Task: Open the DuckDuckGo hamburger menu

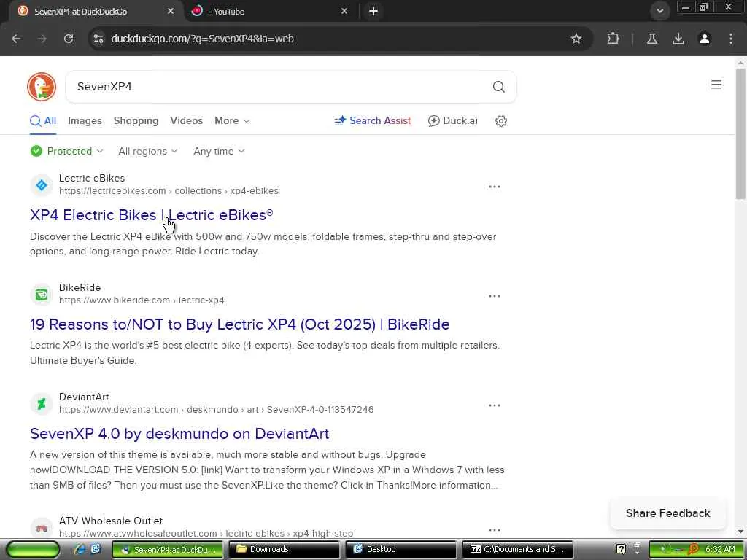Action: point(716,85)
